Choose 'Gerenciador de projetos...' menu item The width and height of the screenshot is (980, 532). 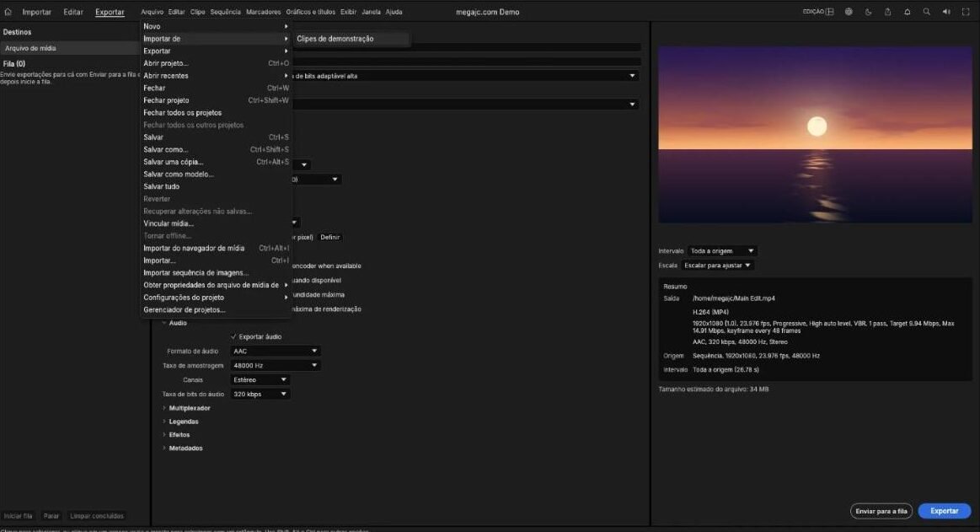217,310
